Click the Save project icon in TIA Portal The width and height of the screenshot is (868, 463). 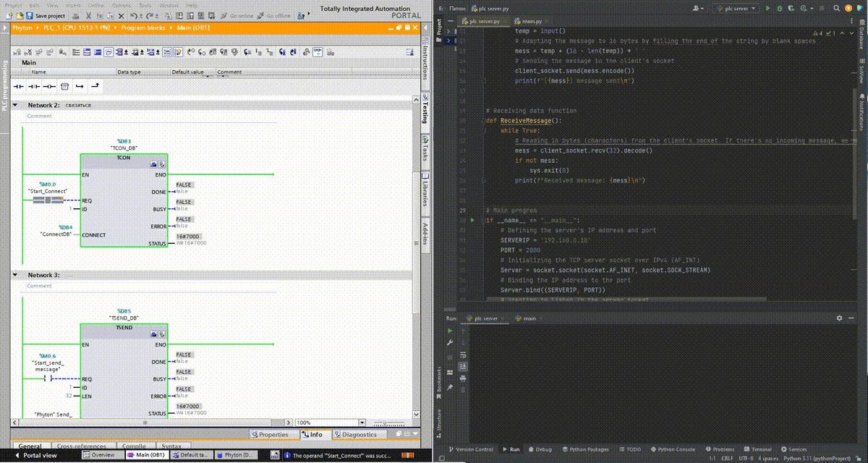click(30, 15)
